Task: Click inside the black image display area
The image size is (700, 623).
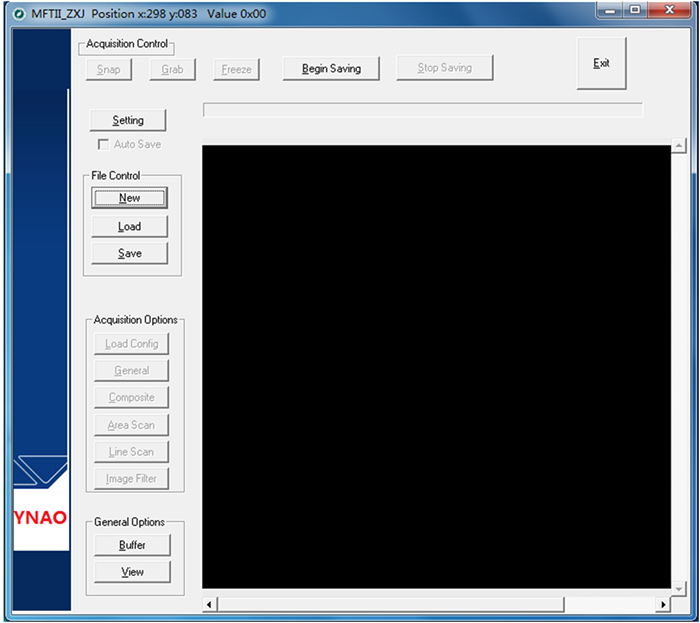Action: 436,366
